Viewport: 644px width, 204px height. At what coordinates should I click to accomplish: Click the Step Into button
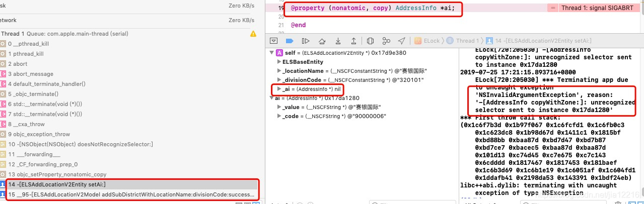[338, 41]
